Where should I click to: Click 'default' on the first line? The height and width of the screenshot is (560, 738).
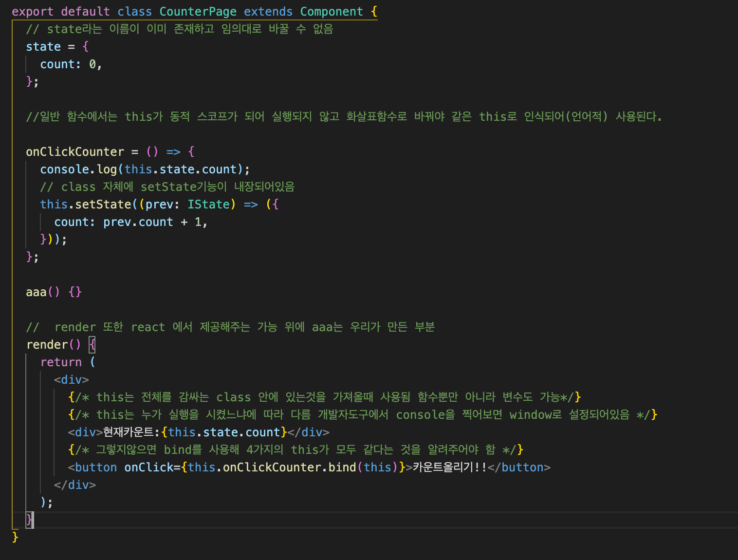point(86,12)
